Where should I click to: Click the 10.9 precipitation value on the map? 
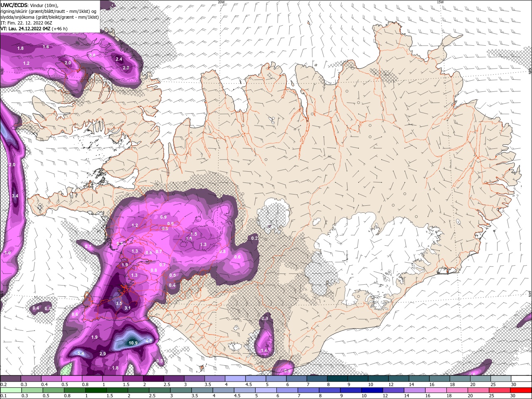(133, 343)
